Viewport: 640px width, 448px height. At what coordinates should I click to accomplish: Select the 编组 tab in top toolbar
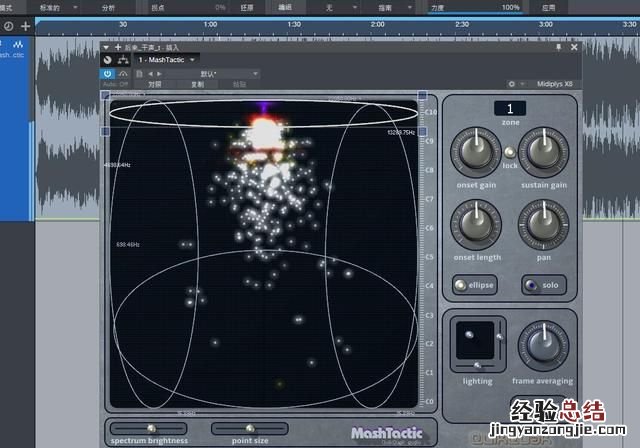pos(284,7)
